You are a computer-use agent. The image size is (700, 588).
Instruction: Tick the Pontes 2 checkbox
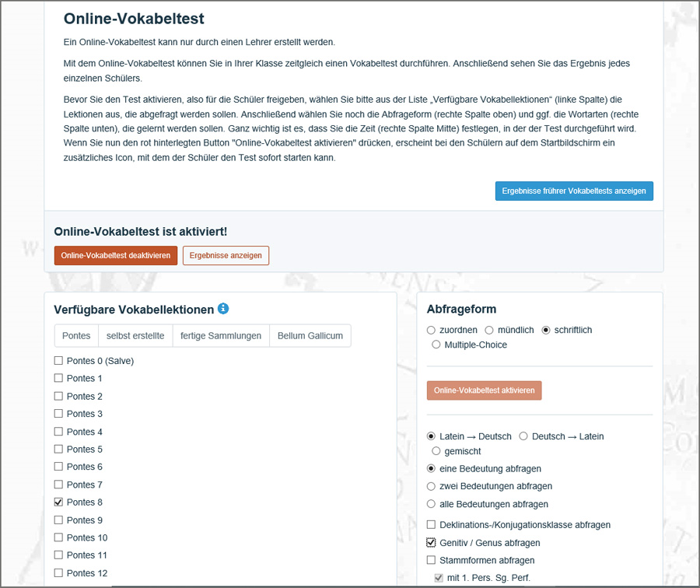click(x=58, y=396)
